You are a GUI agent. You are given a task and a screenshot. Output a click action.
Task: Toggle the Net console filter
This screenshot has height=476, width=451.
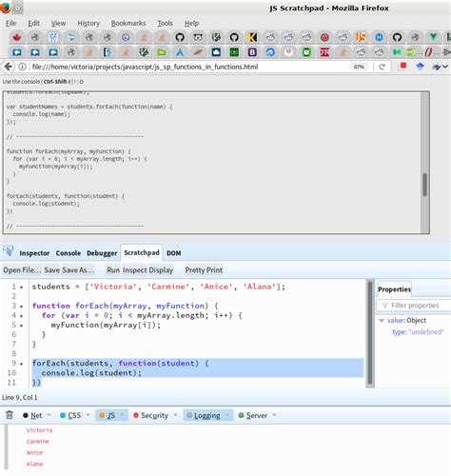click(32, 415)
